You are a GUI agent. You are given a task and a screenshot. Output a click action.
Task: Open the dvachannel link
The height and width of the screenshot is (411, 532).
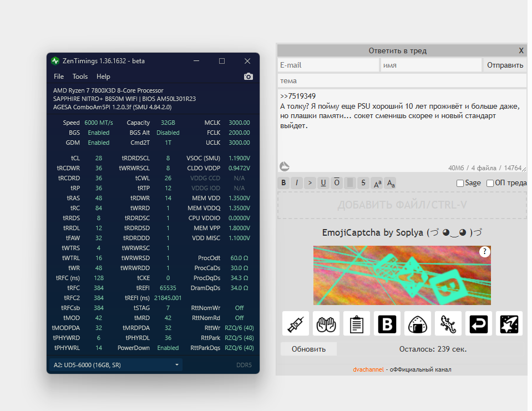pos(368,369)
